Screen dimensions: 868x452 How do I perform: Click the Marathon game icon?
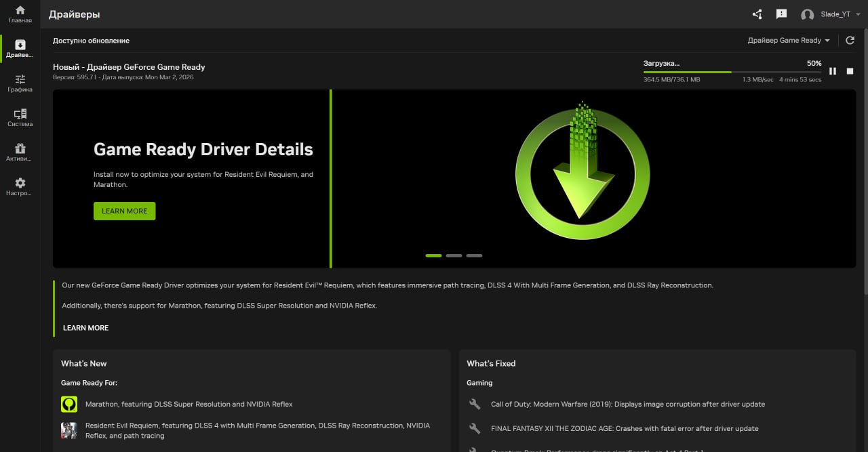click(x=69, y=405)
